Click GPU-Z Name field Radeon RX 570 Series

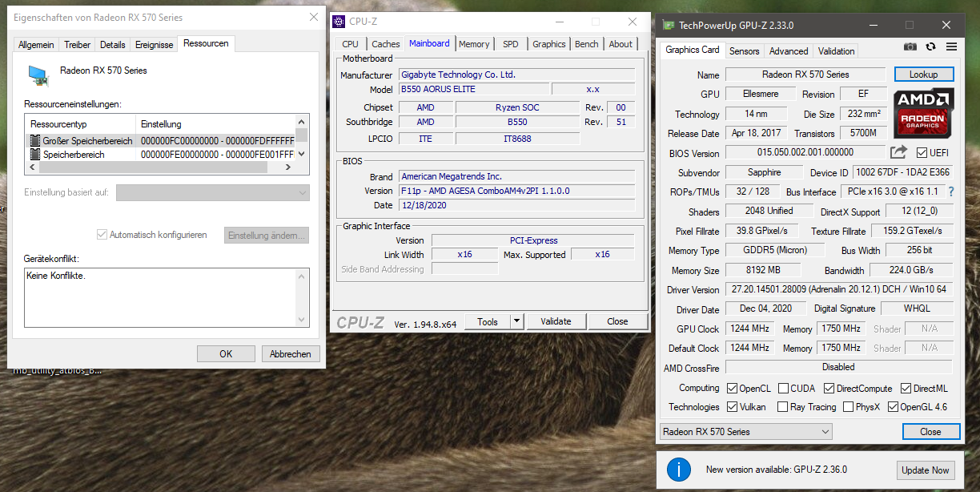[x=805, y=75]
